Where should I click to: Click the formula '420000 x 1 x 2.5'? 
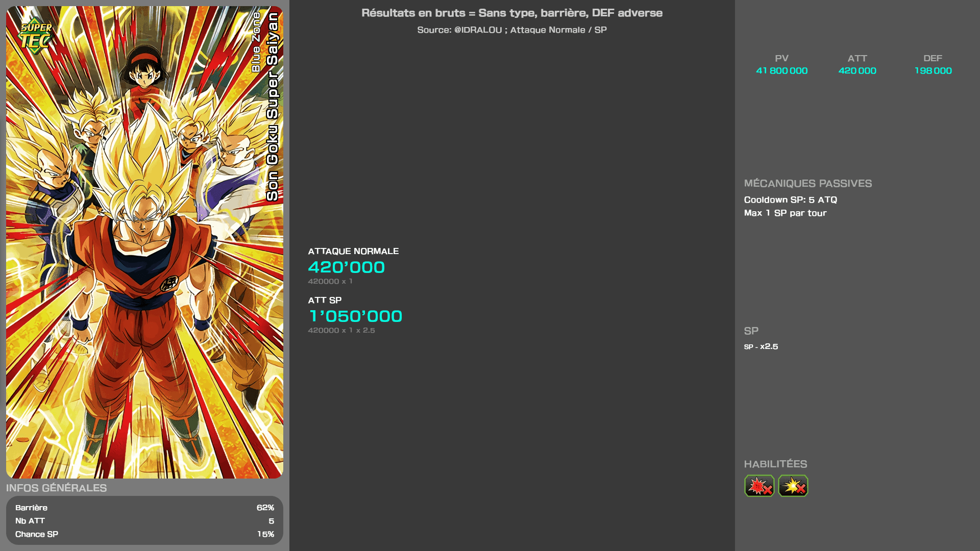point(341,330)
